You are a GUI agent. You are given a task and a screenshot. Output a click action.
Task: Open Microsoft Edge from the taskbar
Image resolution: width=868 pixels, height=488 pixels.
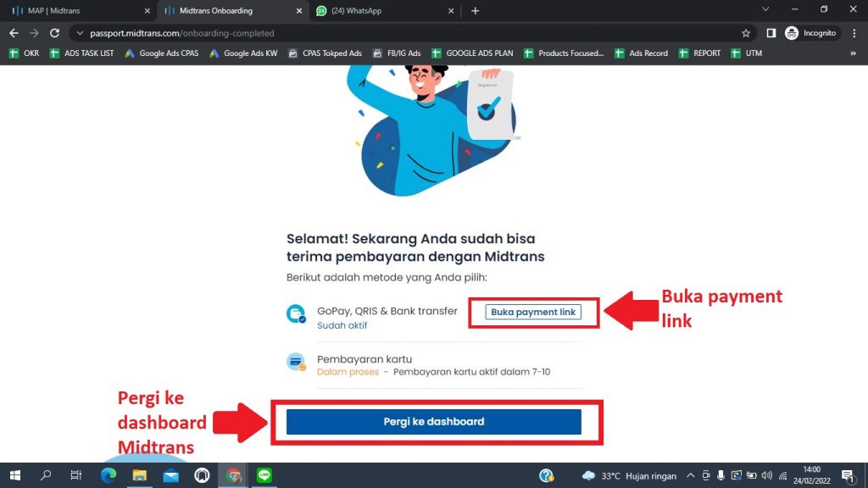pyautogui.click(x=108, y=475)
